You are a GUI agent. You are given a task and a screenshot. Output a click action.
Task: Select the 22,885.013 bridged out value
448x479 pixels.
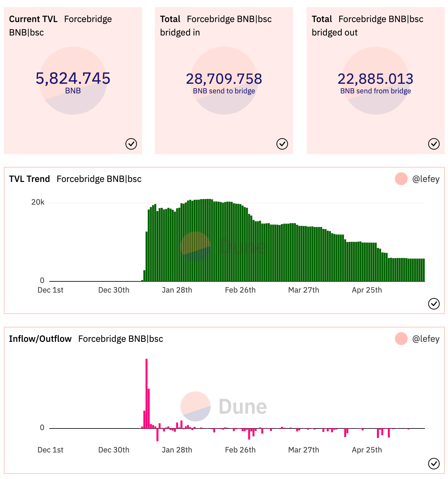tap(376, 79)
